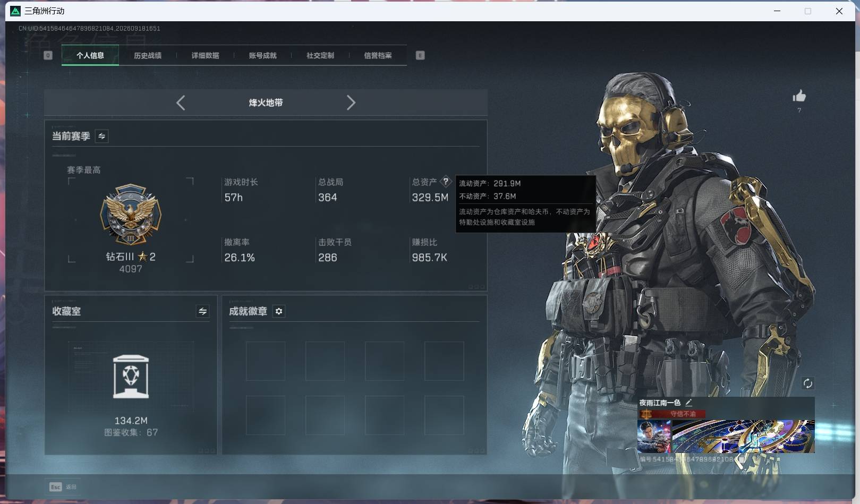Click the CN UID text at top

click(x=89, y=28)
